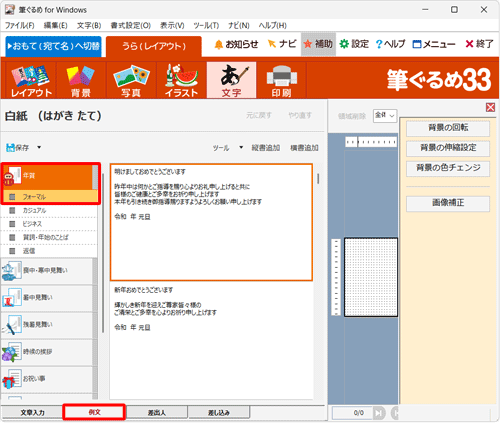Click the お知らせ bell notification icon

coord(219,44)
